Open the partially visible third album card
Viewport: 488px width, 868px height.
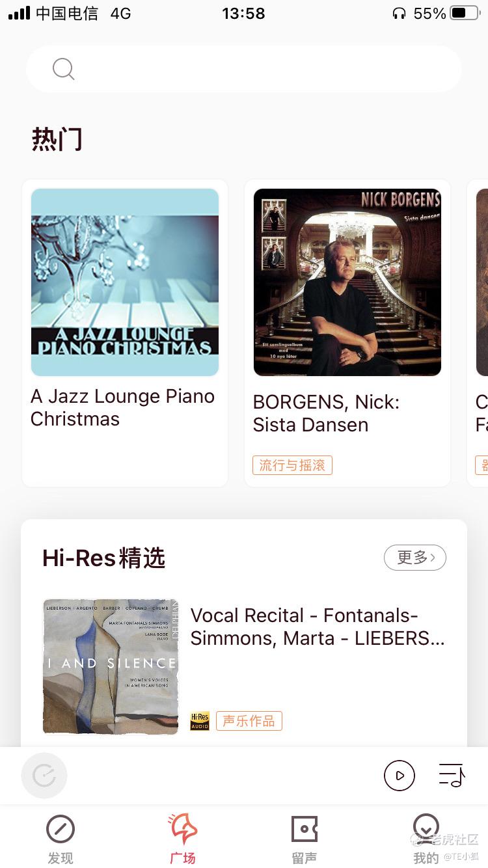478,333
